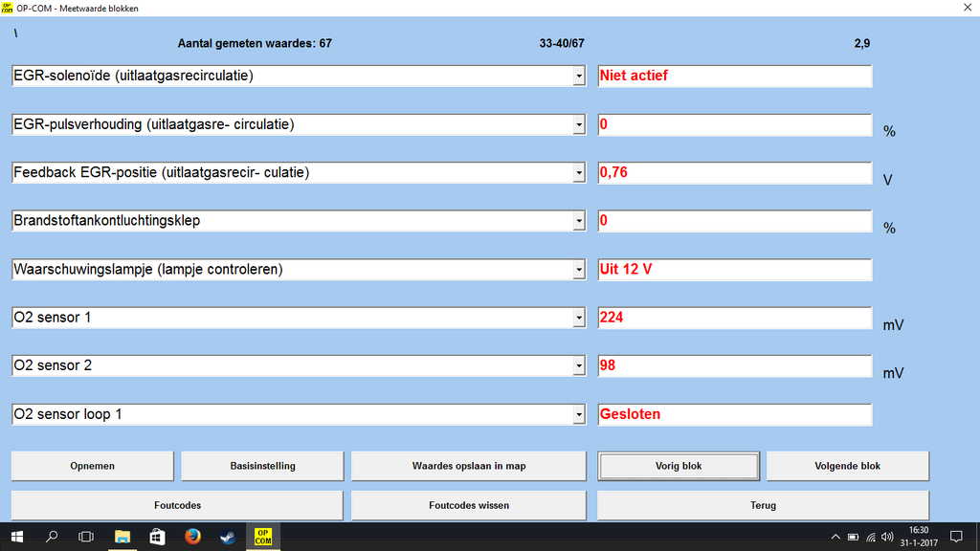980x551 pixels.
Task: Go to Vorig blok
Action: point(679,466)
